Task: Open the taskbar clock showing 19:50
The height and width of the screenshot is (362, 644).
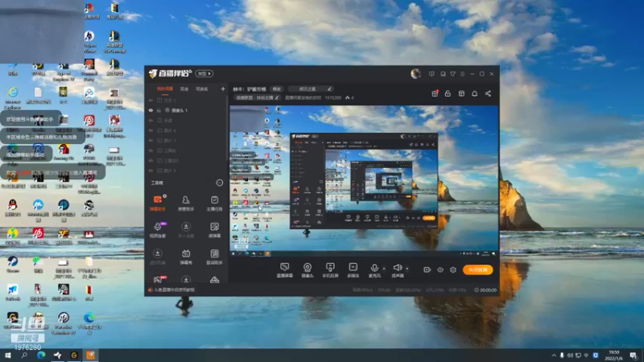Action: 614,355
